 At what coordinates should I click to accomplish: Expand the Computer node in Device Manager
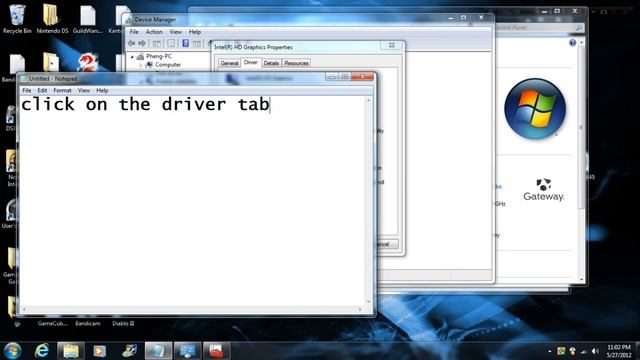coord(141,65)
